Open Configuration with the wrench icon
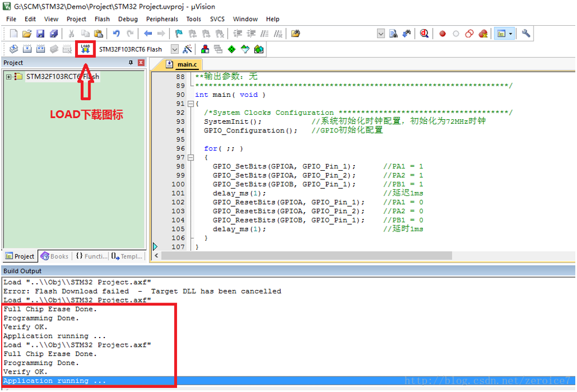This screenshot has width=577, height=392. 526,34
